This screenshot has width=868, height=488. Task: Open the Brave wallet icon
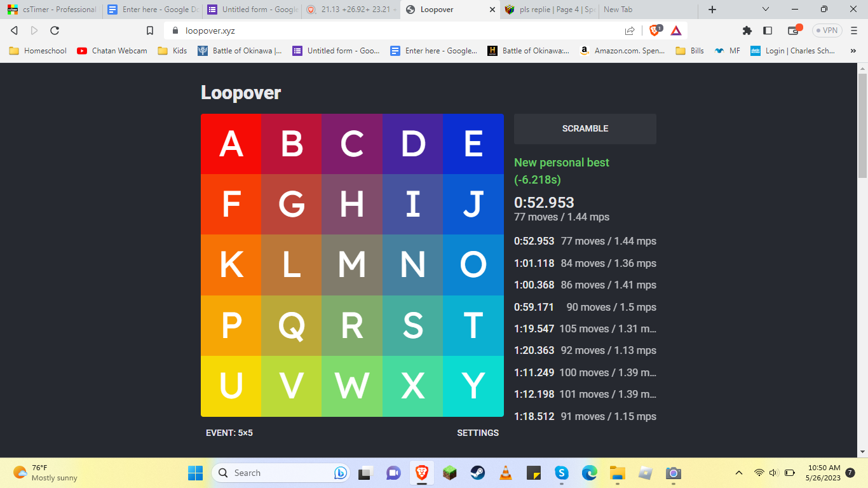[793, 30]
